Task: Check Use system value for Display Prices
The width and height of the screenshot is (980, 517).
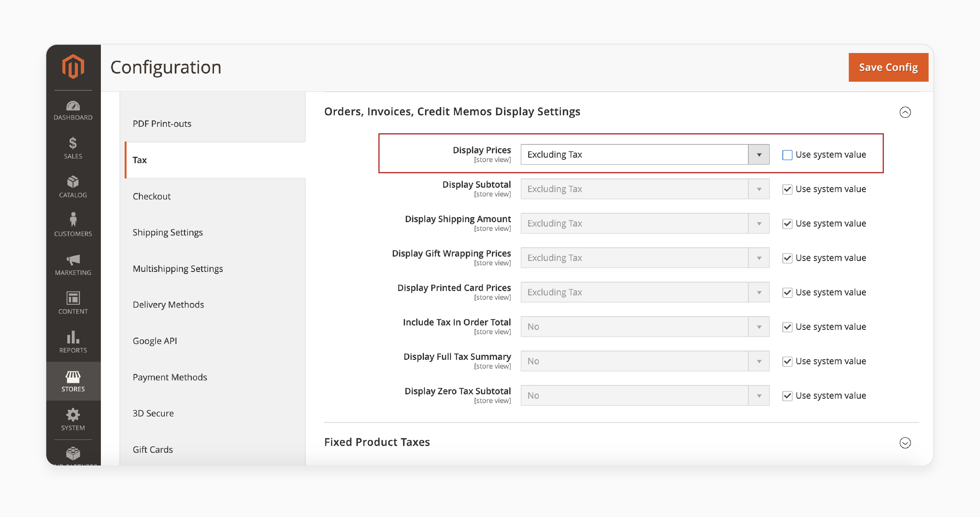Action: pos(787,155)
